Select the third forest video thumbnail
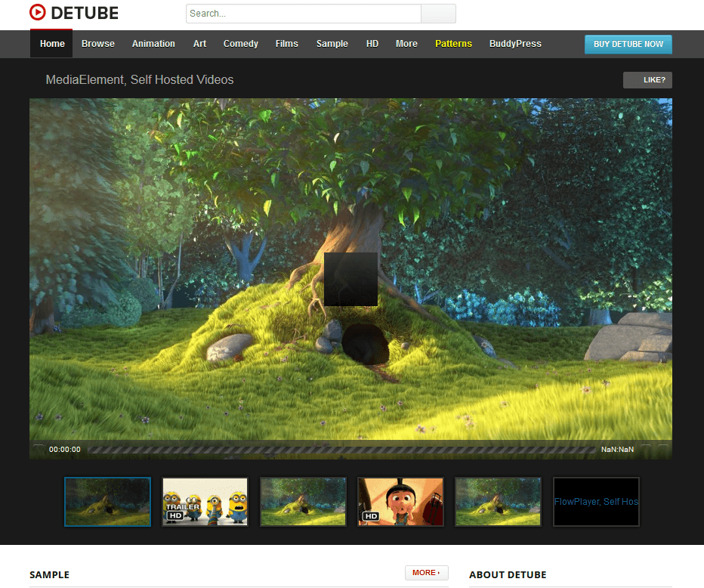The width and height of the screenshot is (704, 588). [303, 502]
